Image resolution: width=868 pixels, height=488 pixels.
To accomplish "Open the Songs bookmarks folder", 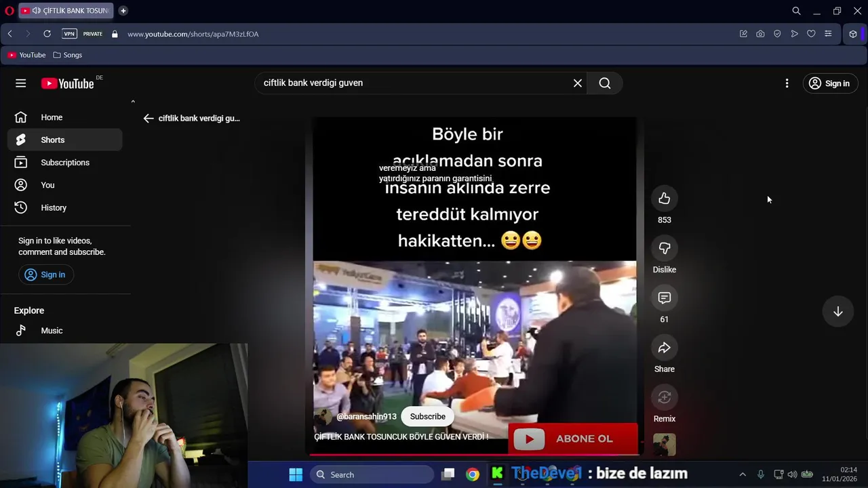I will [68, 55].
